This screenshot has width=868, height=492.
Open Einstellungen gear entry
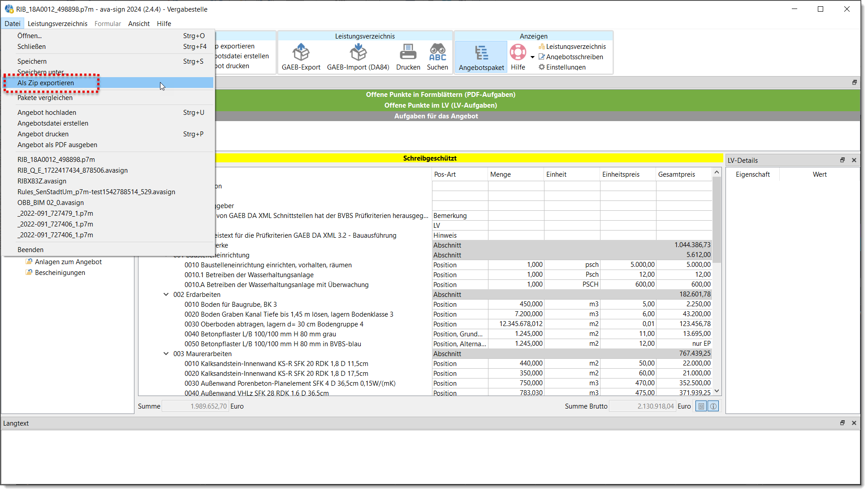coord(562,67)
